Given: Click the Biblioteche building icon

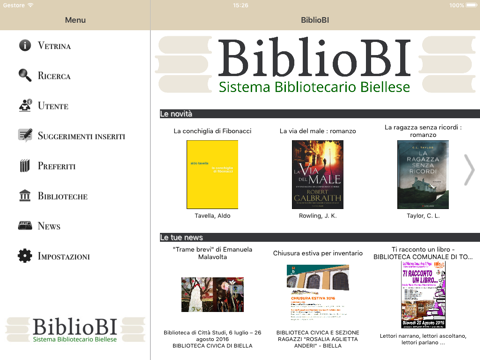Looking at the screenshot, I should point(25,196).
